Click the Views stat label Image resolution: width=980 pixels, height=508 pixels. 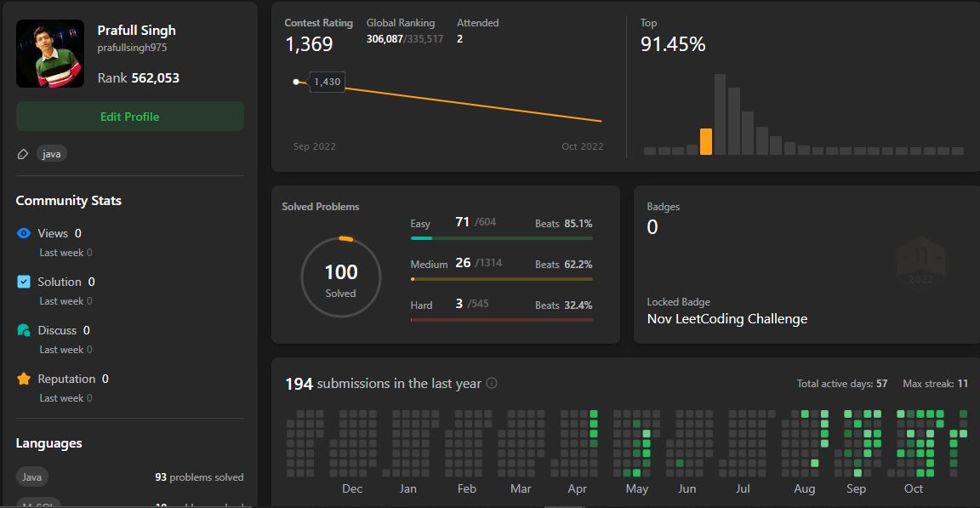(x=53, y=233)
